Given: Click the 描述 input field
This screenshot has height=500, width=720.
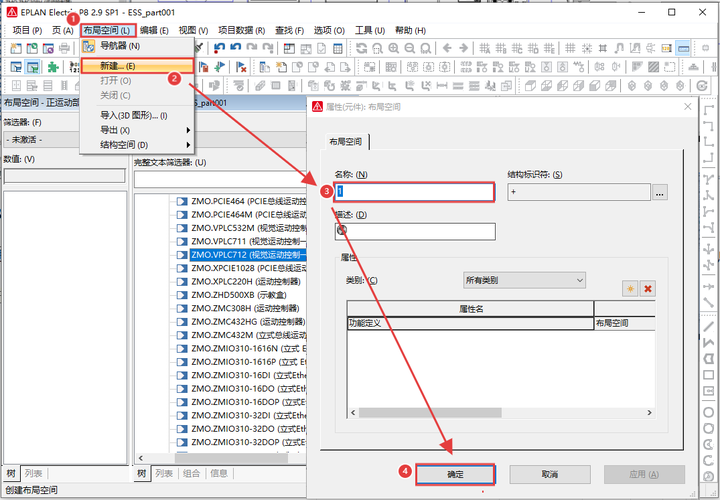Looking at the screenshot, I should click(415, 231).
